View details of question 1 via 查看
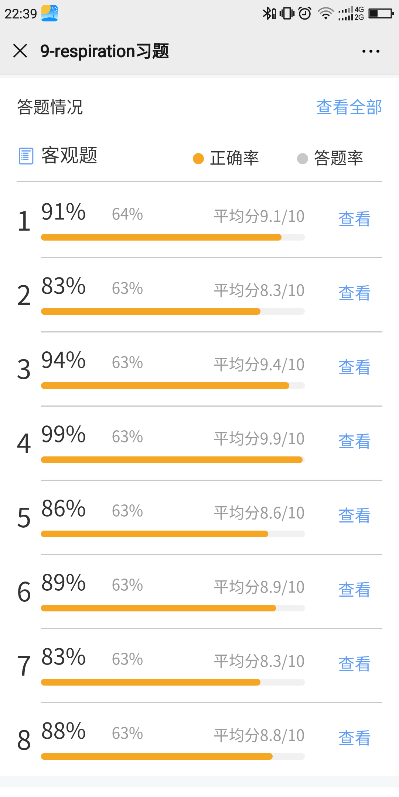Screen dimensions: 399x797 [x=354, y=219]
